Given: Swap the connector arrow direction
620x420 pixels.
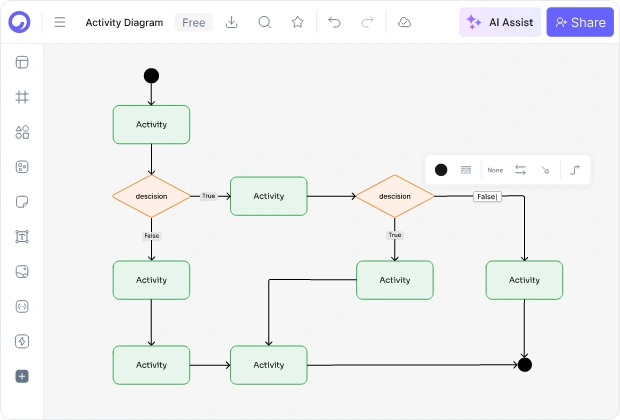Looking at the screenshot, I should (x=520, y=170).
